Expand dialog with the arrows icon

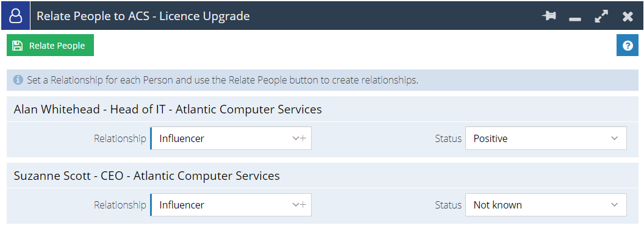(x=601, y=16)
